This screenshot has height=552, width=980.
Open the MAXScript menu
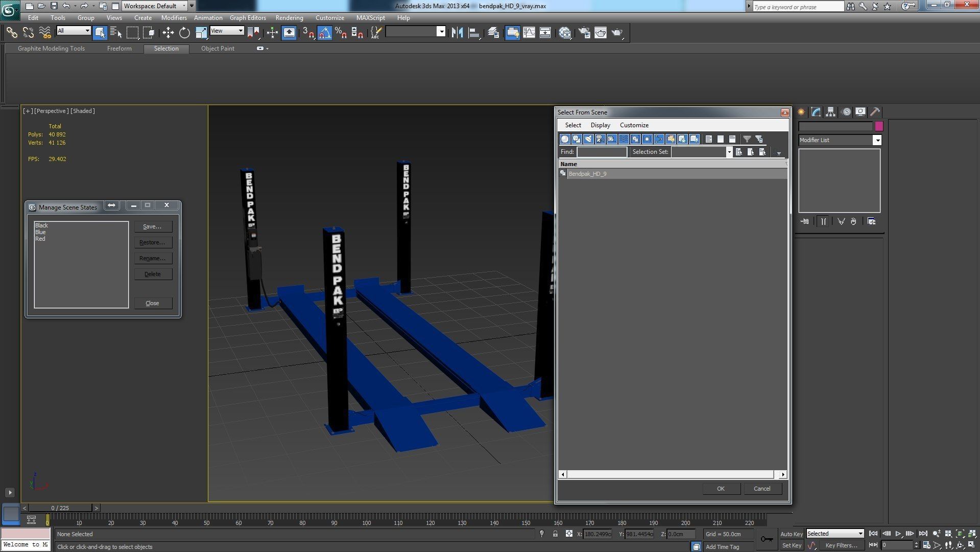point(370,18)
